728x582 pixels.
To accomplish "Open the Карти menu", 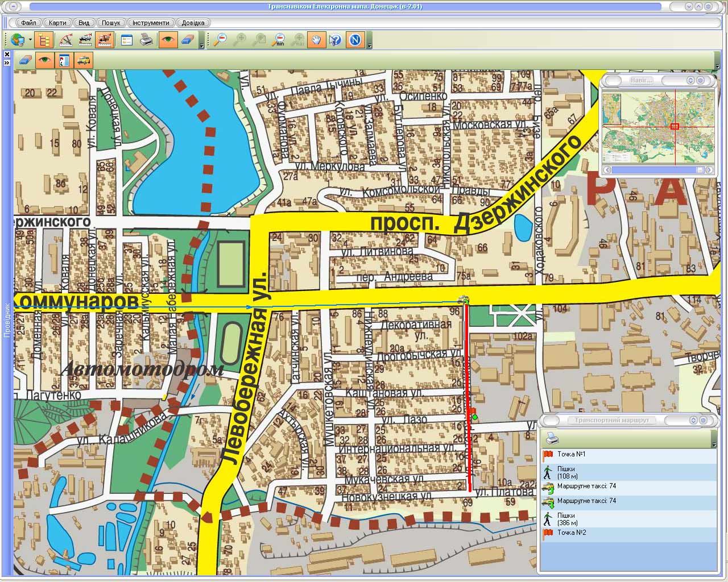I will click(57, 23).
